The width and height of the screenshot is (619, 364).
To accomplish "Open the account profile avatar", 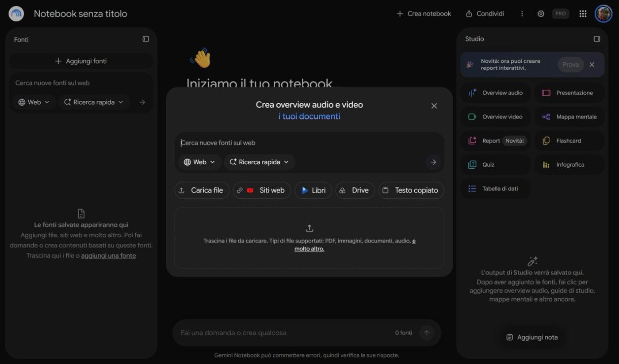I will coord(603,14).
